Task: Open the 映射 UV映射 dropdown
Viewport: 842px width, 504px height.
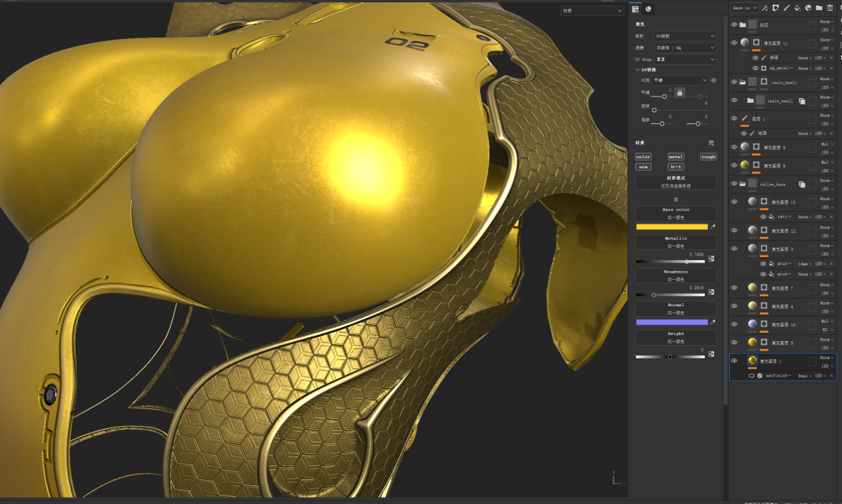Action: (x=685, y=36)
